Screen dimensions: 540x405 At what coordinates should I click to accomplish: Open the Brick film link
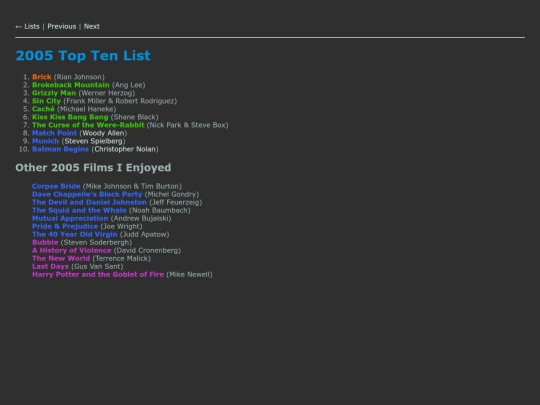(42, 77)
